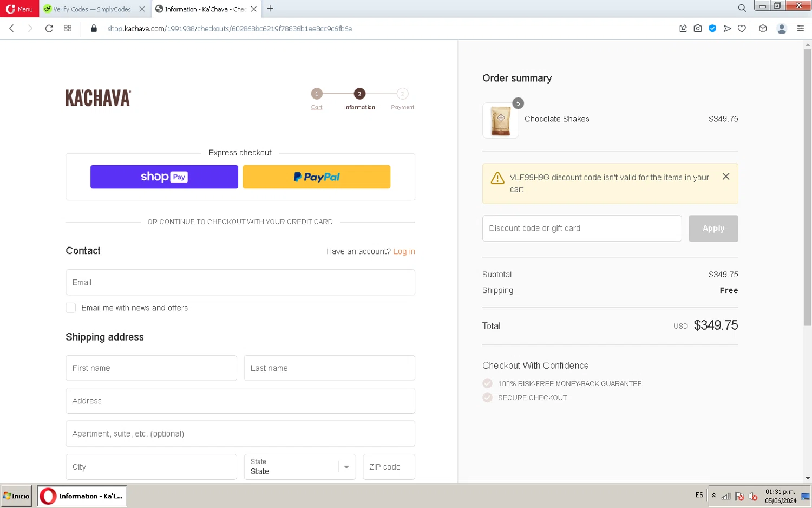Viewport: 812px width, 508px height.
Task: Click the ES language indicator
Action: (699, 495)
